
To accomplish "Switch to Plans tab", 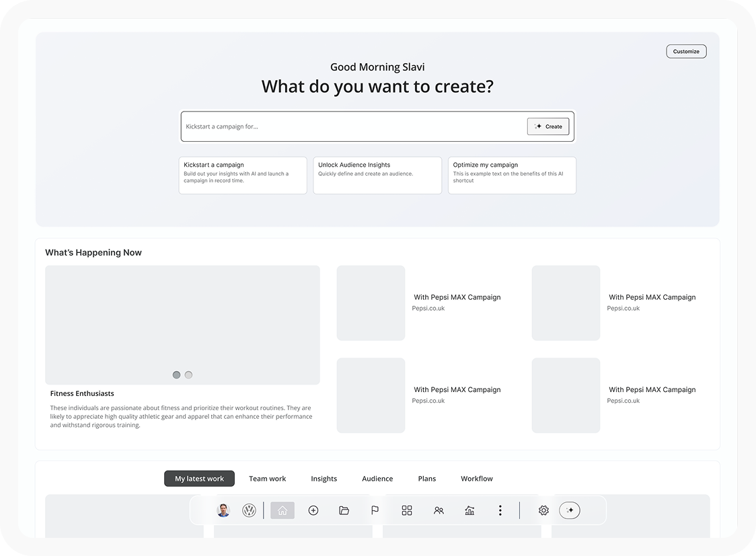I will coord(426,479).
